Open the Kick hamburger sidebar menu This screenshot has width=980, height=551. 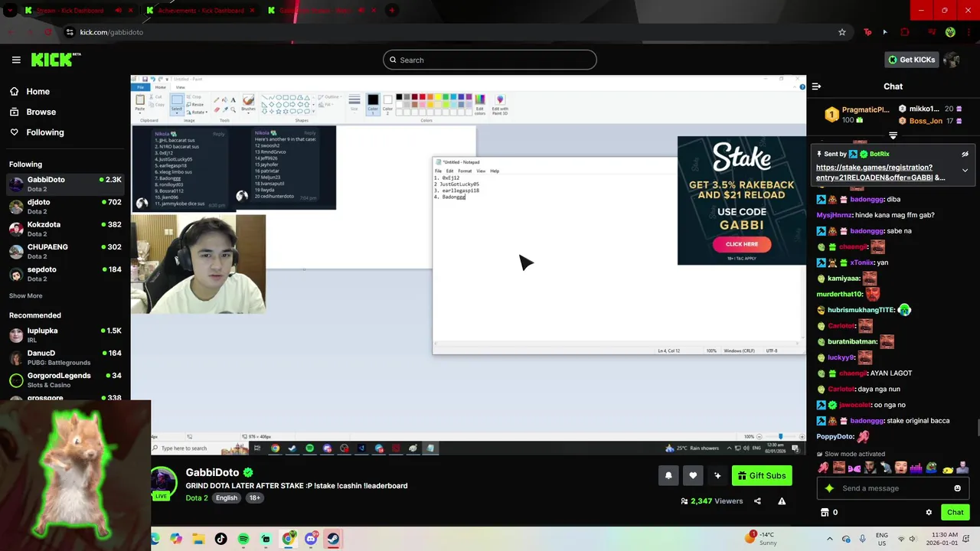point(16,60)
